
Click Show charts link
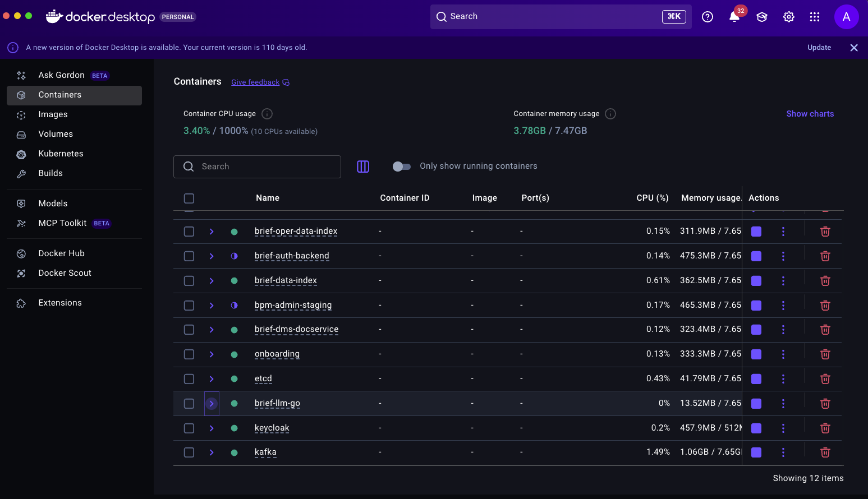[x=810, y=114]
